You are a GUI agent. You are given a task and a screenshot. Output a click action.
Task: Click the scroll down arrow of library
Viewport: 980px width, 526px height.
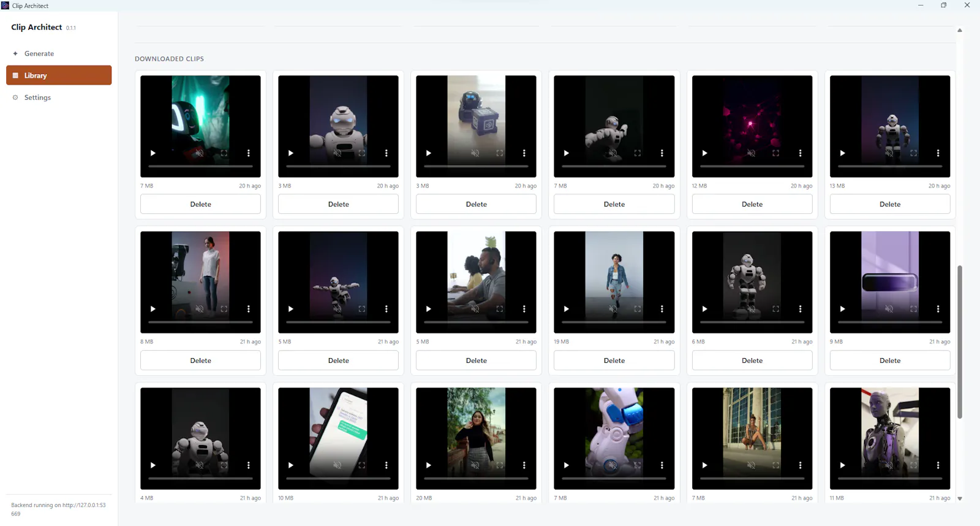pos(960,498)
